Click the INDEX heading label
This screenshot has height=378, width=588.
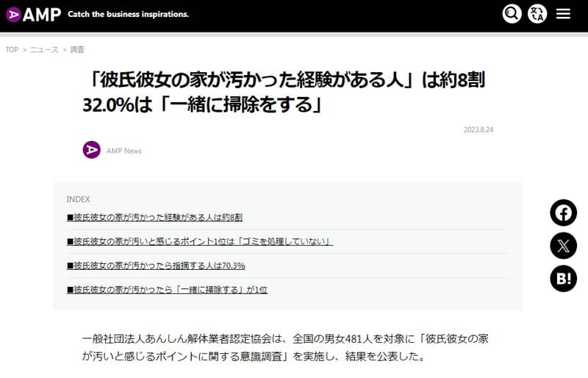click(79, 199)
